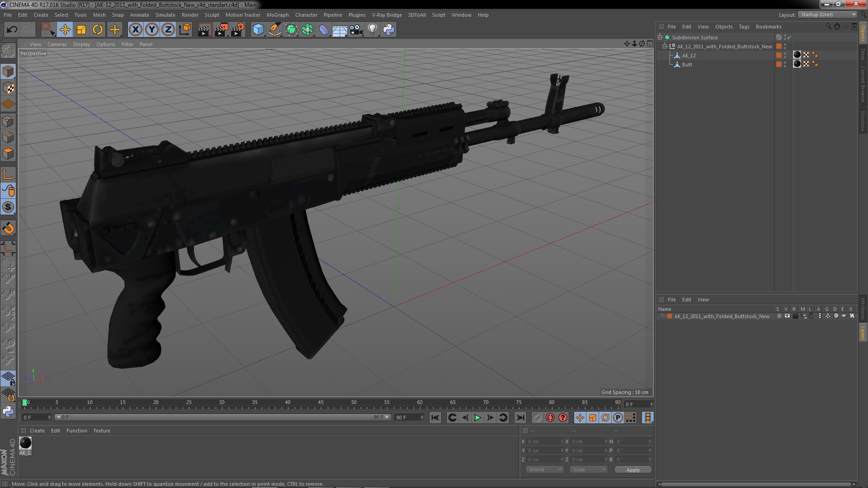Select the AK_12 object
The width and height of the screenshot is (868, 488).
pos(689,56)
